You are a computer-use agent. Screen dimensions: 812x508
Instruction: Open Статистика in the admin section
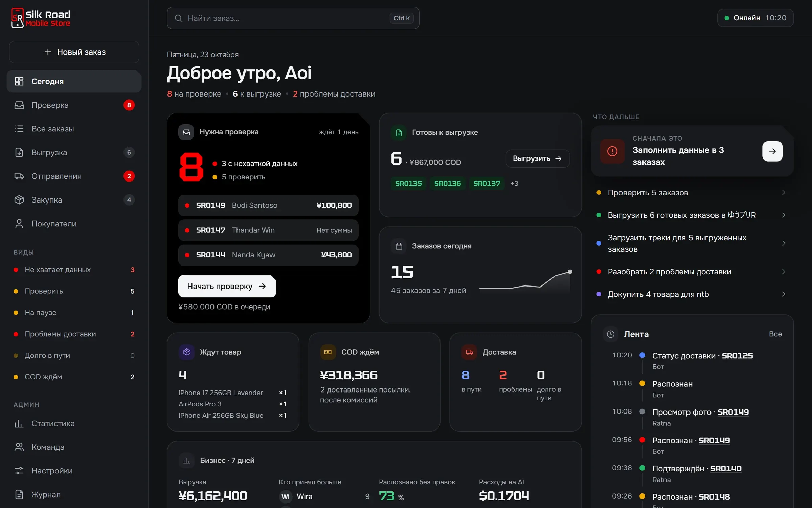pos(74,423)
